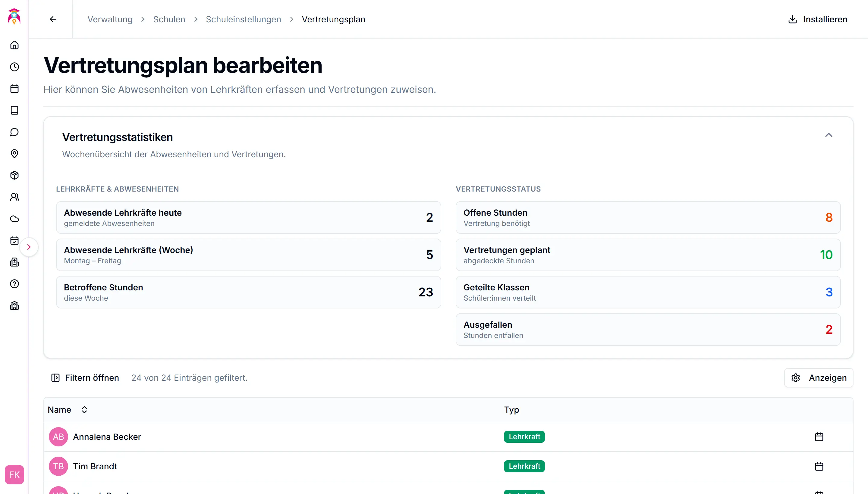Go to Schuleinstellungen breadcrumb
Viewport: 868px width, 494px height.
[x=243, y=19]
